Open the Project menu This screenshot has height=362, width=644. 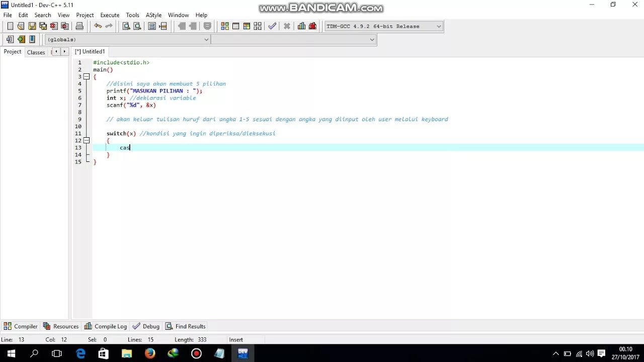pos(85,15)
